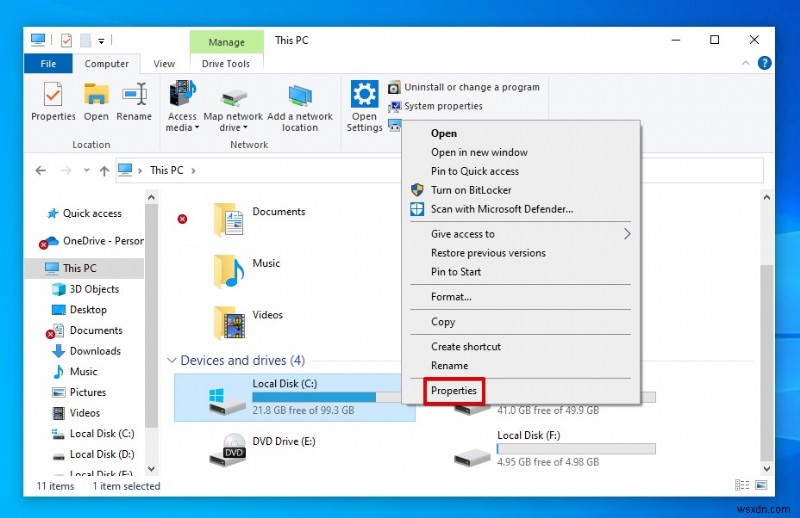Click the Manage contextual tab header

point(227,42)
